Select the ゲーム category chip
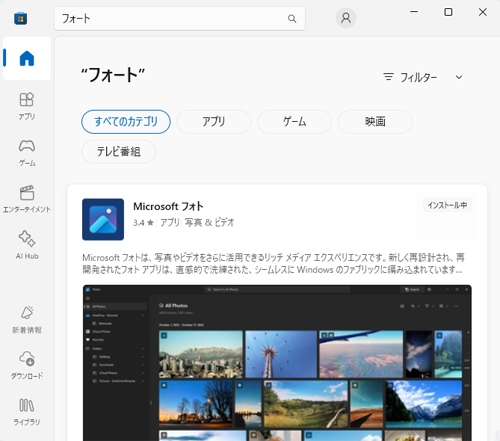 (294, 122)
